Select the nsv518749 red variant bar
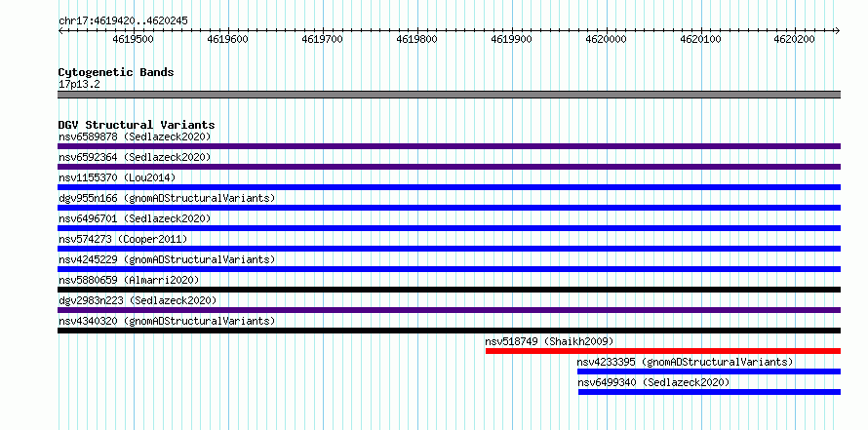 click(x=663, y=351)
